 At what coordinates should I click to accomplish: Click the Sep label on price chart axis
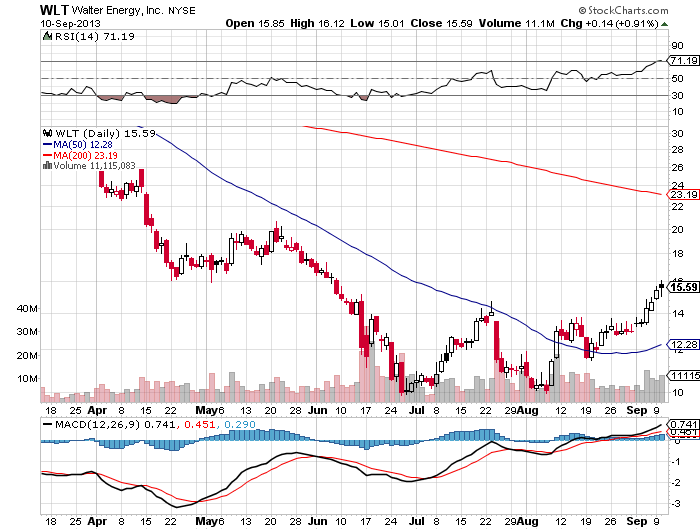pos(637,410)
